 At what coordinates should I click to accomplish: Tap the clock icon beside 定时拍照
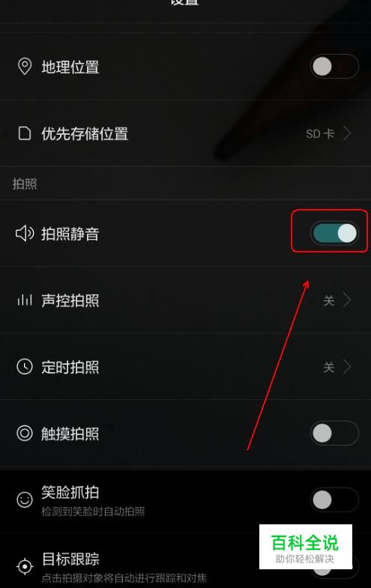pyautogui.click(x=25, y=366)
